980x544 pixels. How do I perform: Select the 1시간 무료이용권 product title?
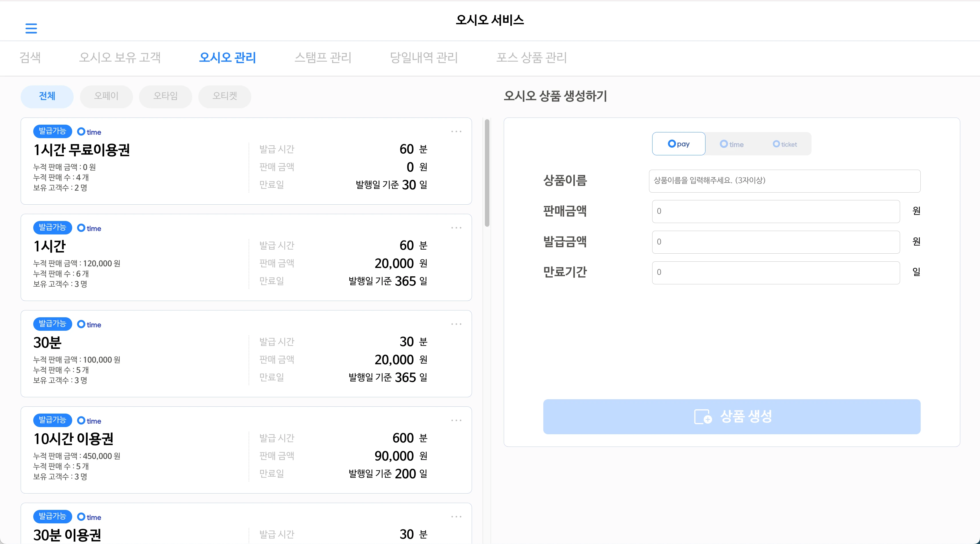pos(82,150)
